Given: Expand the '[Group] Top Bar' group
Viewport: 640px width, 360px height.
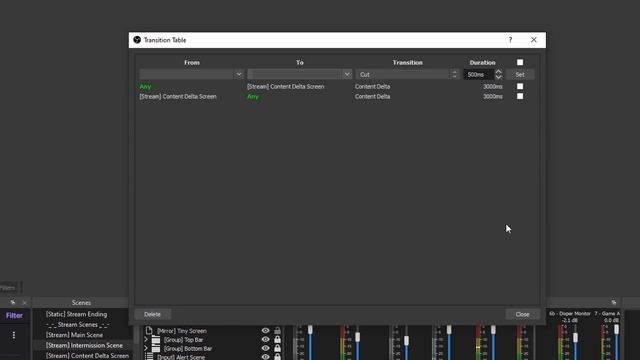Looking at the screenshot, I should point(146,340).
